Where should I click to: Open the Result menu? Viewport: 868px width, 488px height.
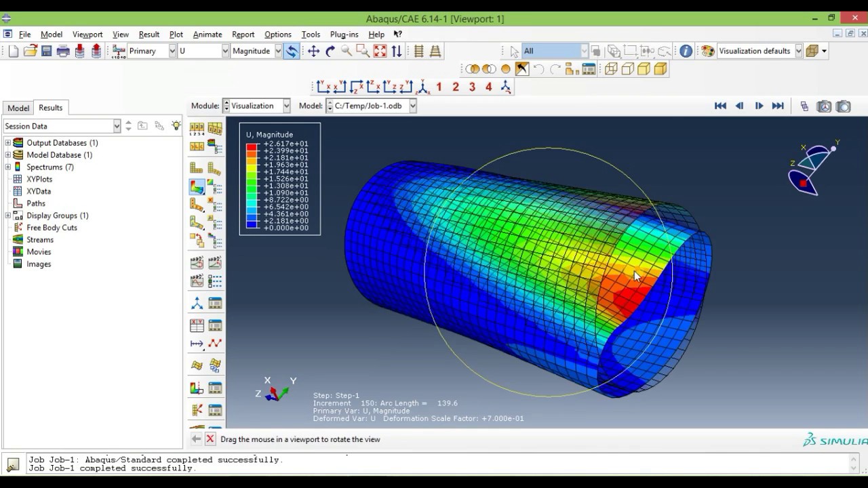[x=149, y=34]
